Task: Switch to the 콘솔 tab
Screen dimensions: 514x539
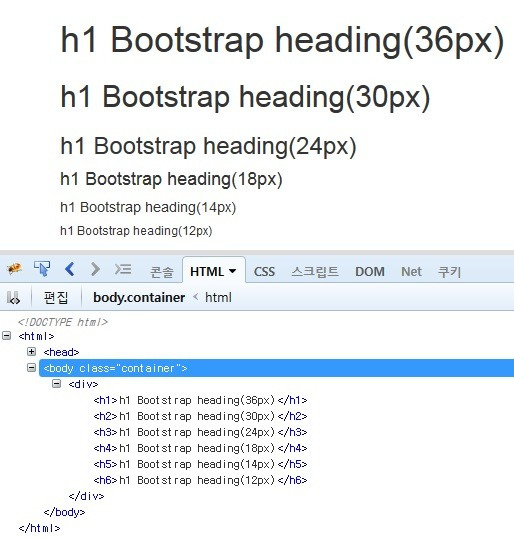Action: point(162,272)
